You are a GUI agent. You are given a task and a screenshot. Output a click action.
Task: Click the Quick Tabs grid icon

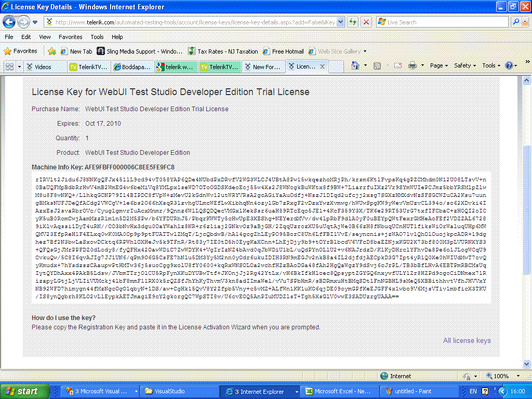coord(9,67)
